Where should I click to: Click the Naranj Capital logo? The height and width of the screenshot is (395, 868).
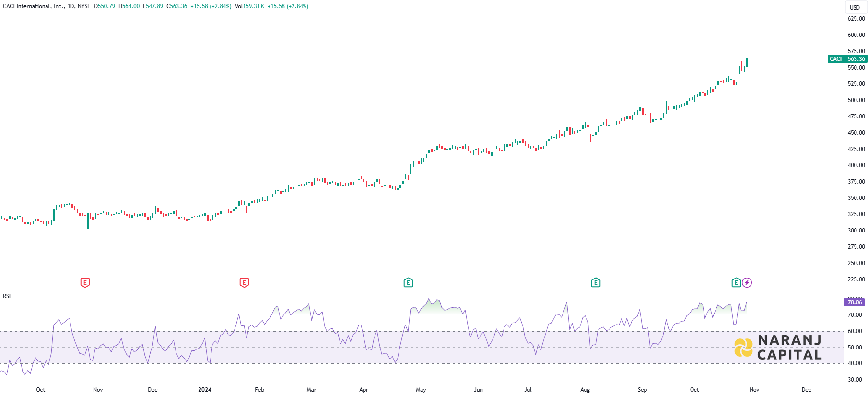(778, 348)
